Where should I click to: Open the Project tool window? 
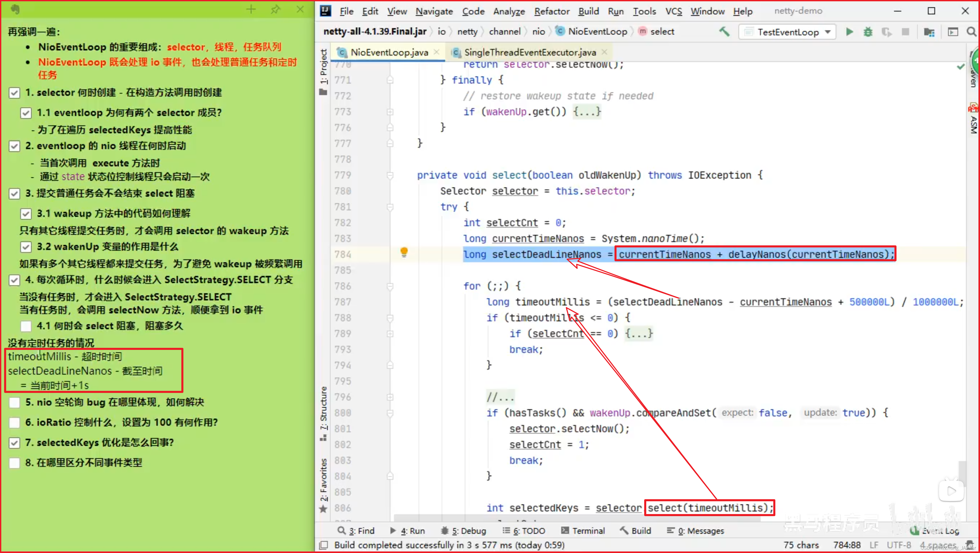pos(323,71)
